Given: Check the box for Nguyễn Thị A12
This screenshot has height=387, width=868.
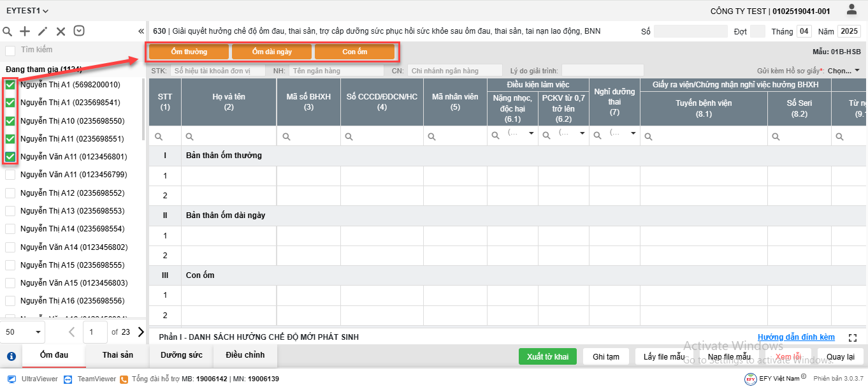Looking at the screenshot, I should pos(10,193).
